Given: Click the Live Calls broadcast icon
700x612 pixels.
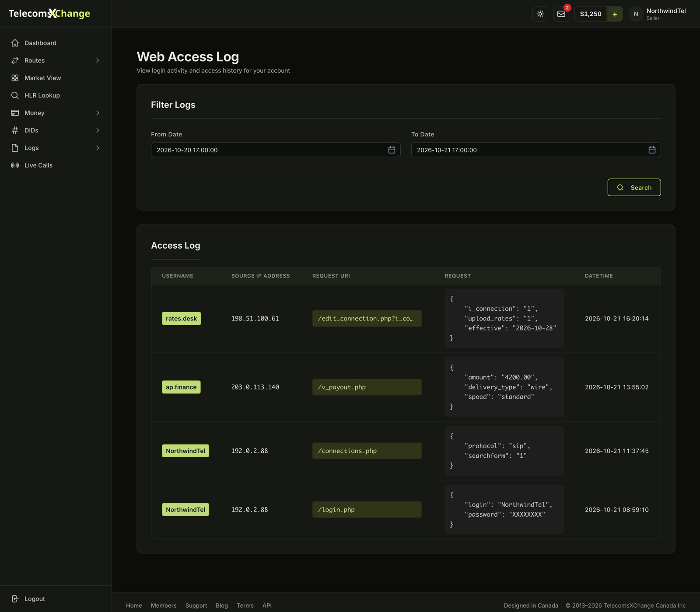Looking at the screenshot, I should tap(15, 165).
